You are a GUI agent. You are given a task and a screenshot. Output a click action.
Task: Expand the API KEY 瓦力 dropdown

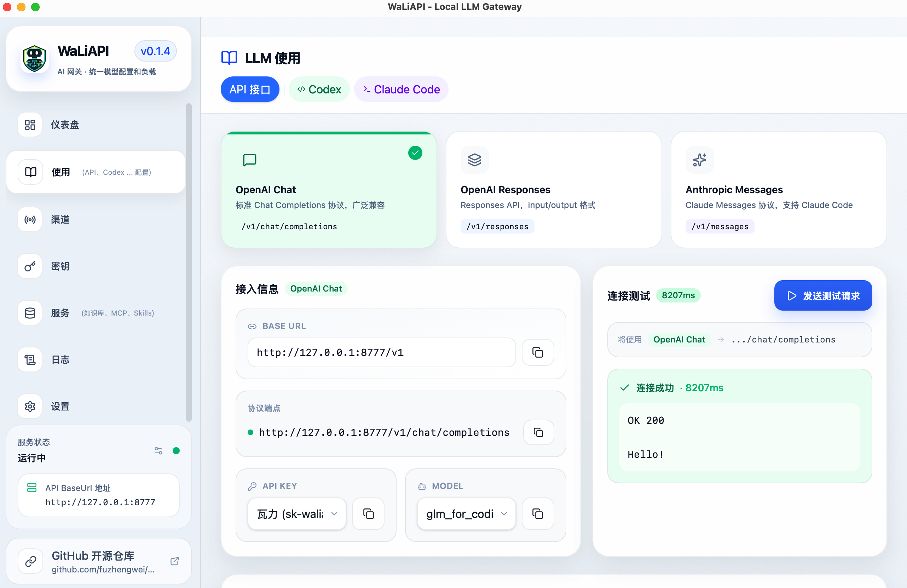point(297,514)
